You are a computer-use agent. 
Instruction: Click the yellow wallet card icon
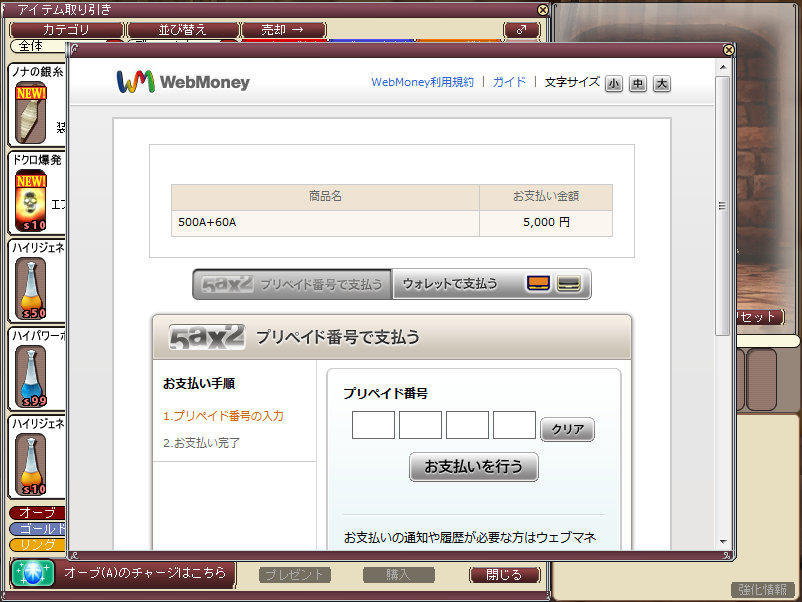point(568,283)
